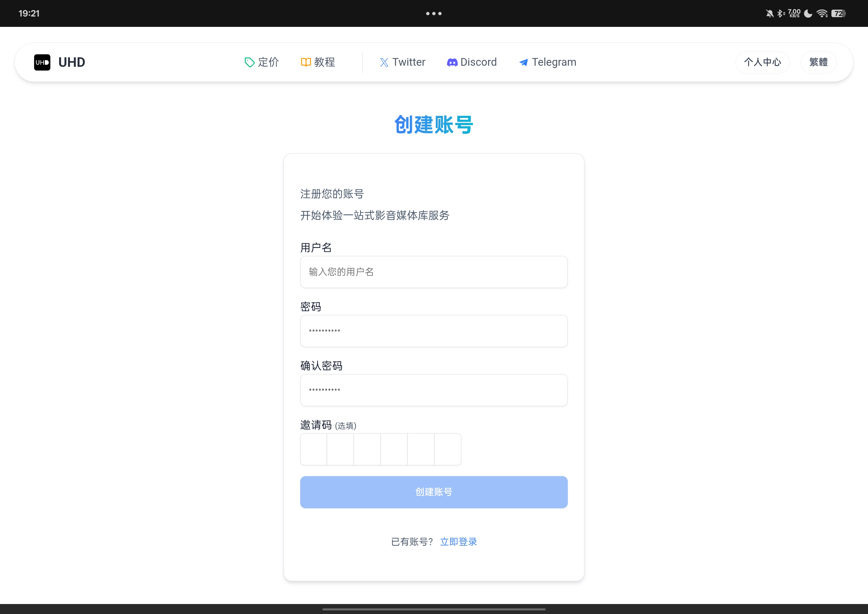Follow the 立即登录 login link

(458, 542)
